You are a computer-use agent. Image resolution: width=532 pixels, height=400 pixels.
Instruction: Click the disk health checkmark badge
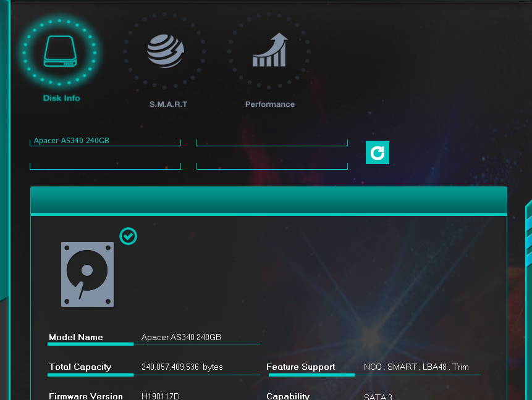(129, 236)
